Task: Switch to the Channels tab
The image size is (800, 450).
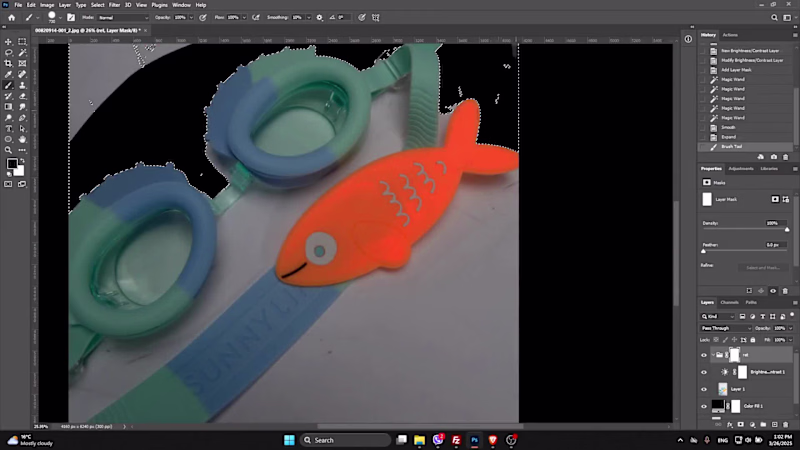Action: (729, 302)
